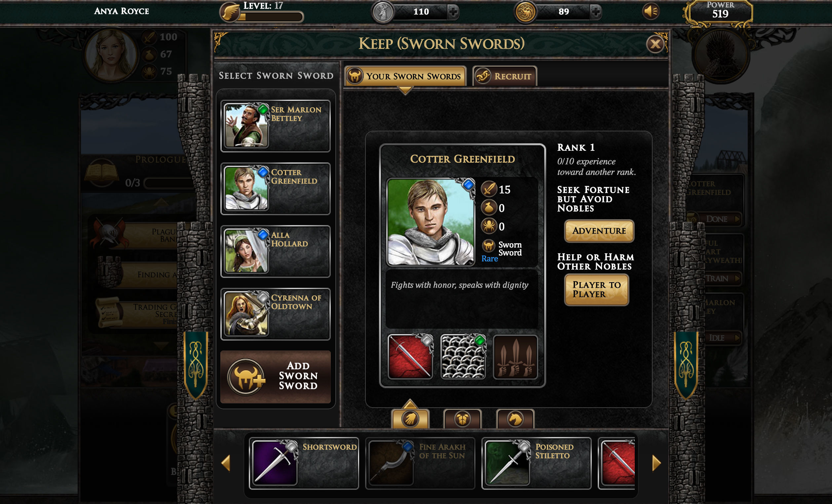Show previous items with left arrow
The width and height of the screenshot is (832, 504).
[x=226, y=463]
